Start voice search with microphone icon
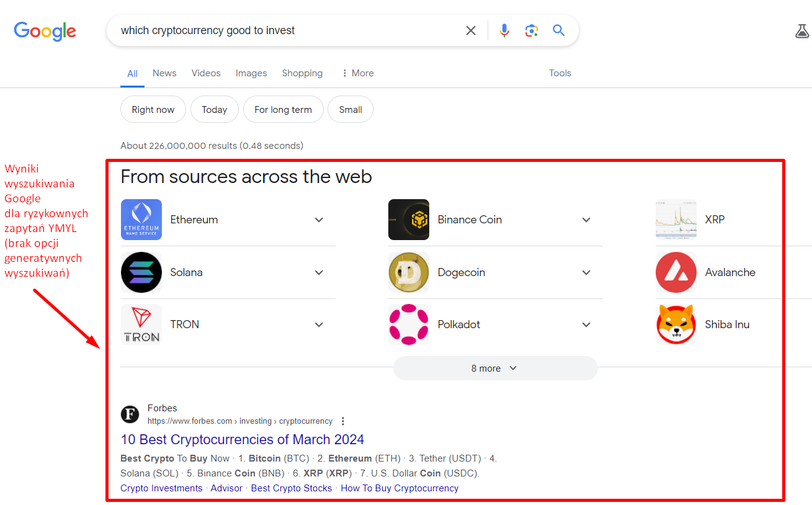 (x=504, y=30)
